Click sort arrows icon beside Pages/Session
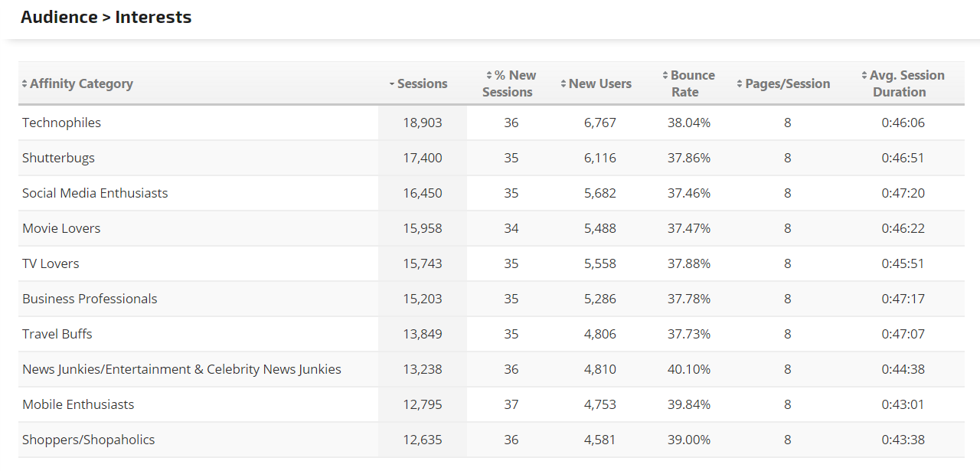This screenshot has width=980, height=471. click(x=740, y=83)
